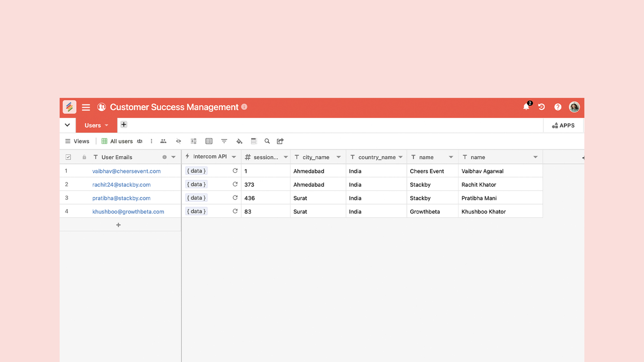Viewport: 644px width, 362px height.
Task: Expand the tables list chevron
Action: 68,125
